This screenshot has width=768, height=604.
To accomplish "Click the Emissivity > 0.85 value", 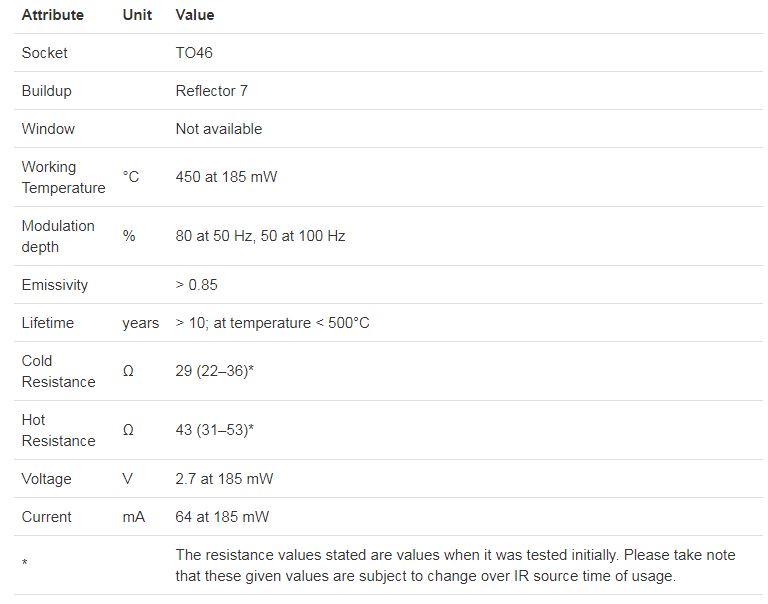I will (x=196, y=285).
